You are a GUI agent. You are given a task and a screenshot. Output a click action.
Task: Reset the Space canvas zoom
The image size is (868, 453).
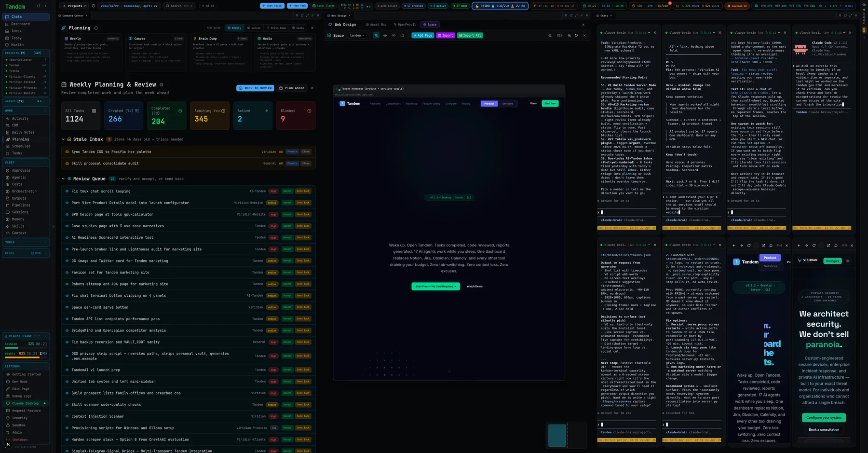click(576, 35)
